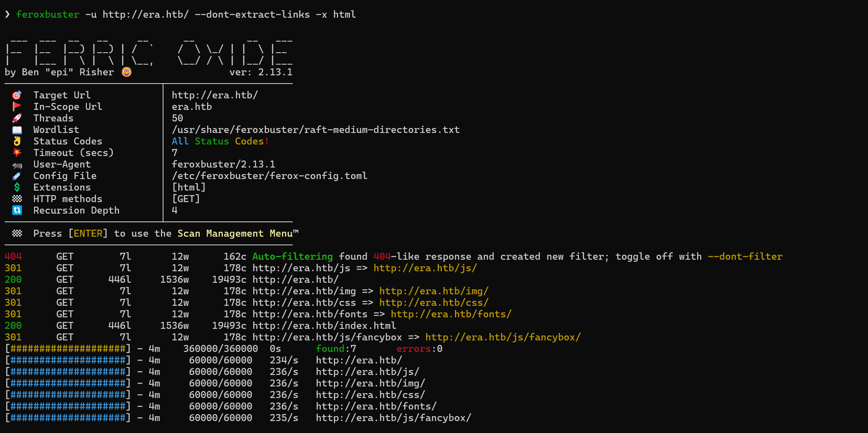
Task: Click the http://era.htb/fonts/ redirect target
Action: pyautogui.click(x=451, y=314)
